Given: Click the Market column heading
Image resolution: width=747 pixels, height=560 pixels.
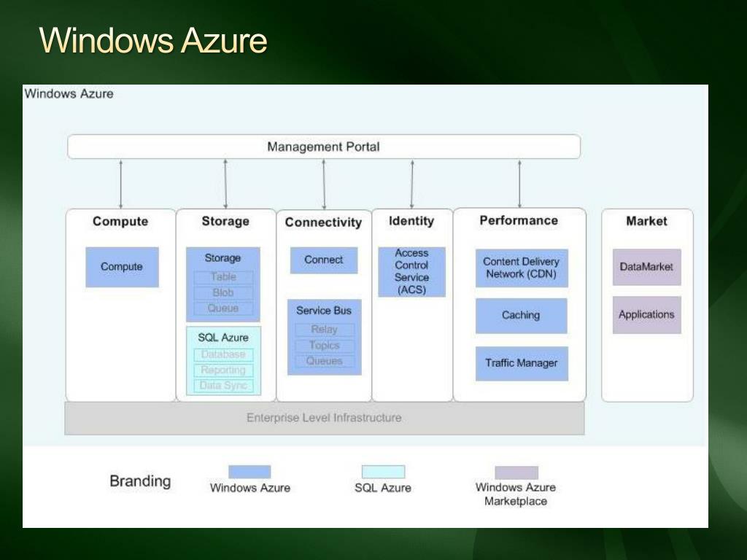Looking at the screenshot, I should tap(646, 221).
